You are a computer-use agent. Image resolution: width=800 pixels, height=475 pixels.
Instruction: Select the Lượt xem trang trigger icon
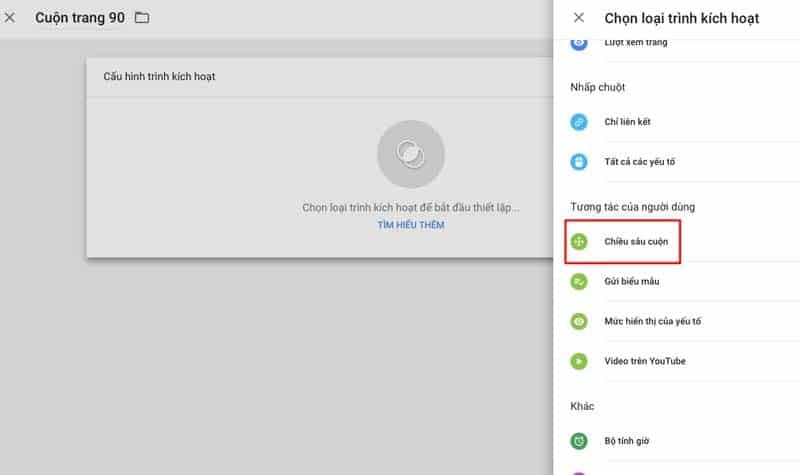[x=579, y=43]
